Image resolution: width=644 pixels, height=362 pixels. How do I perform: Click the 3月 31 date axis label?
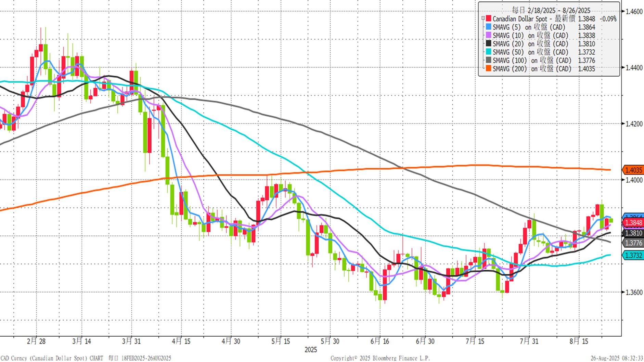pyautogui.click(x=131, y=341)
